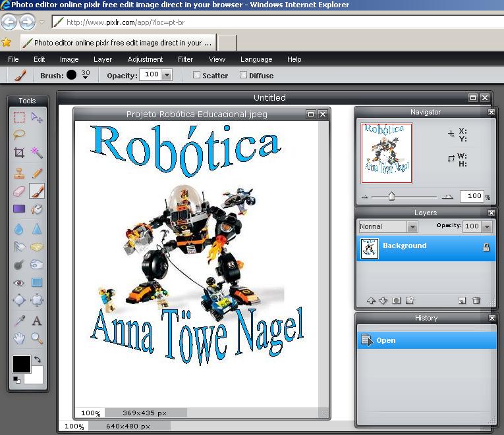
Task: Open the layer Opacity dropdown arrow
Action: [487, 226]
